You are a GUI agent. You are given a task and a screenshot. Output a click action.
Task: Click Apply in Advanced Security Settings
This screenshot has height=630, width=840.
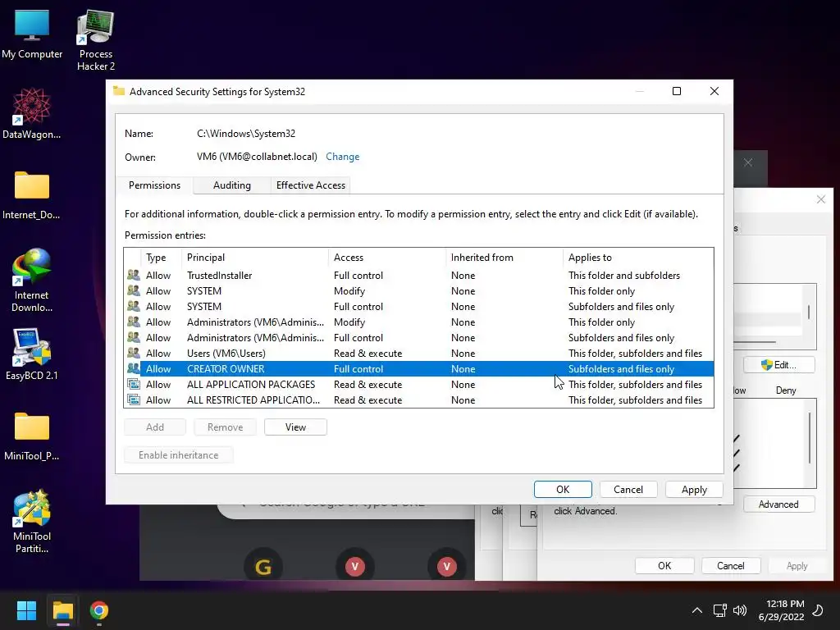[x=694, y=490]
